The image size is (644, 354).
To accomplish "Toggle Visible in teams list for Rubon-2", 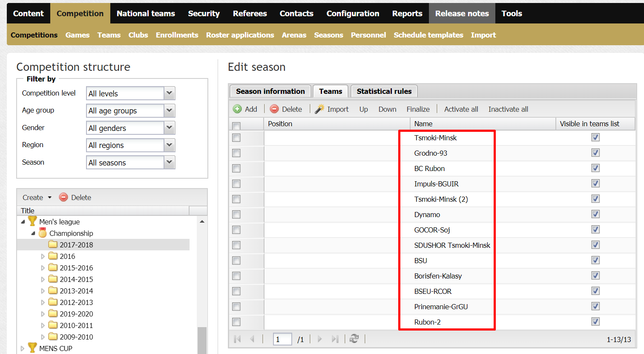I will [595, 322].
